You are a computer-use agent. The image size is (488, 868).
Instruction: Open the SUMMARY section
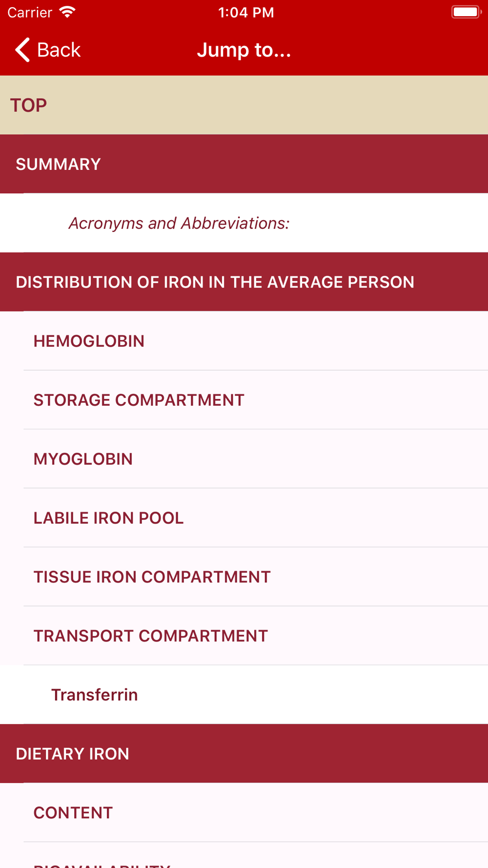click(x=244, y=164)
